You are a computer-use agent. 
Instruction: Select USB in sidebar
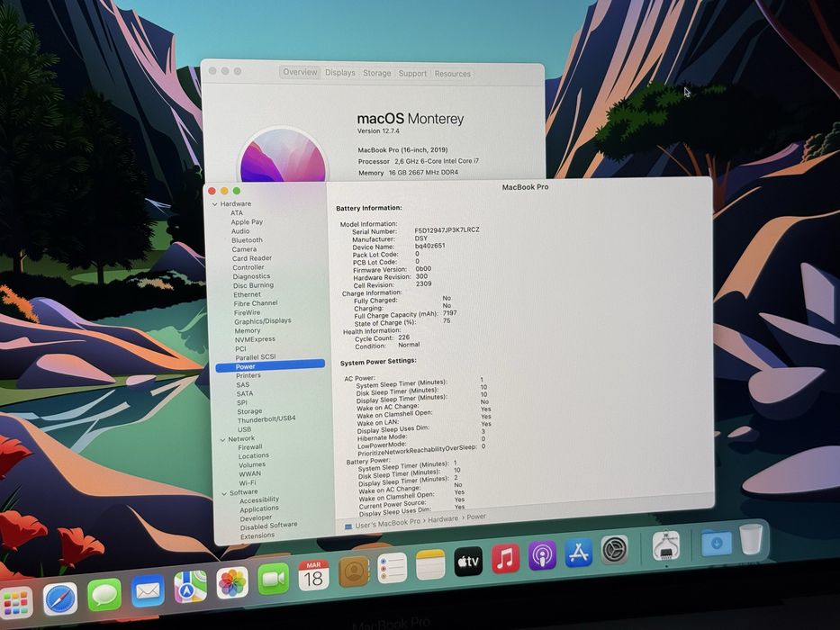244,429
